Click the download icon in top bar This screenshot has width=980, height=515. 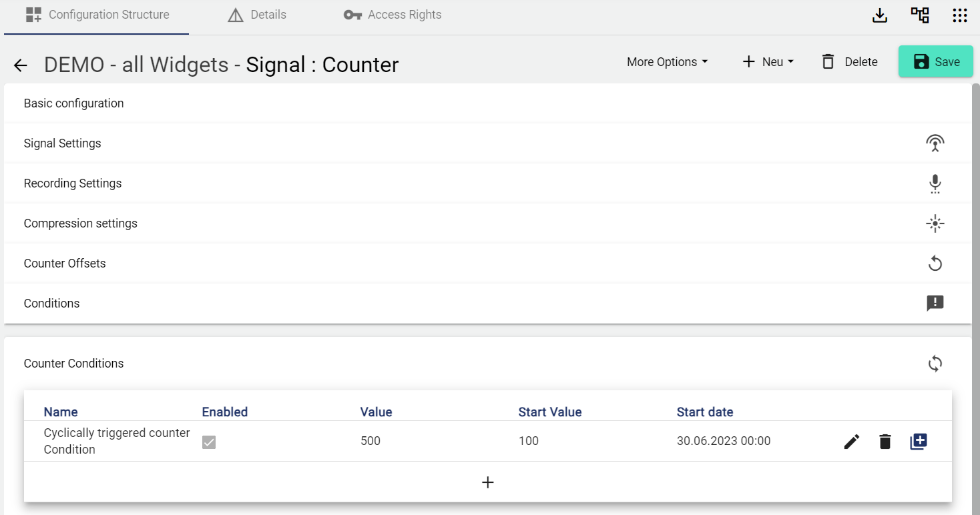[x=880, y=15]
